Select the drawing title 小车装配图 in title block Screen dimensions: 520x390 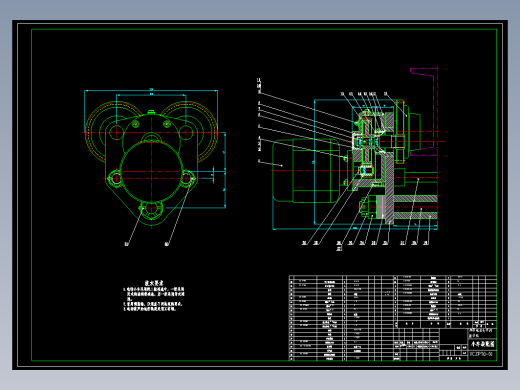pyautogui.click(x=482, y=344)
